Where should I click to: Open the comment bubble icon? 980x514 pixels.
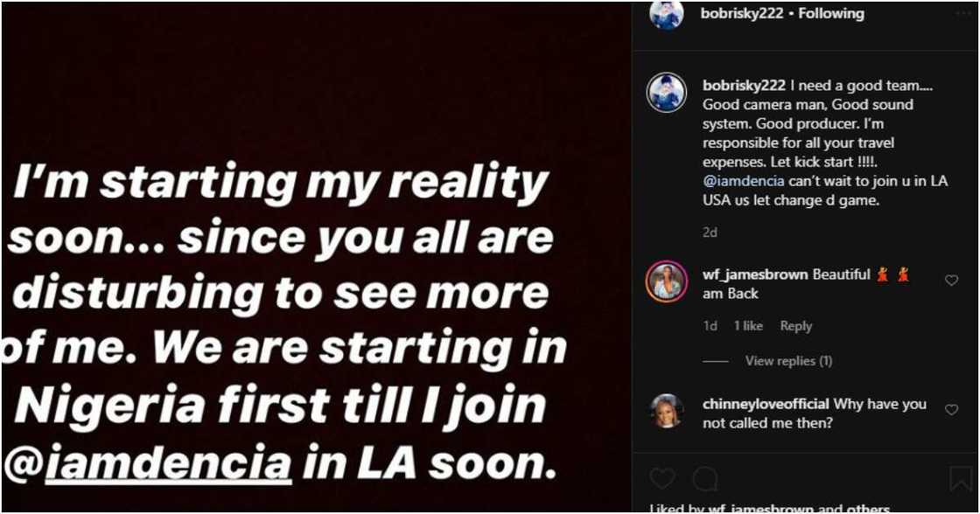click(x=704, y=478)
